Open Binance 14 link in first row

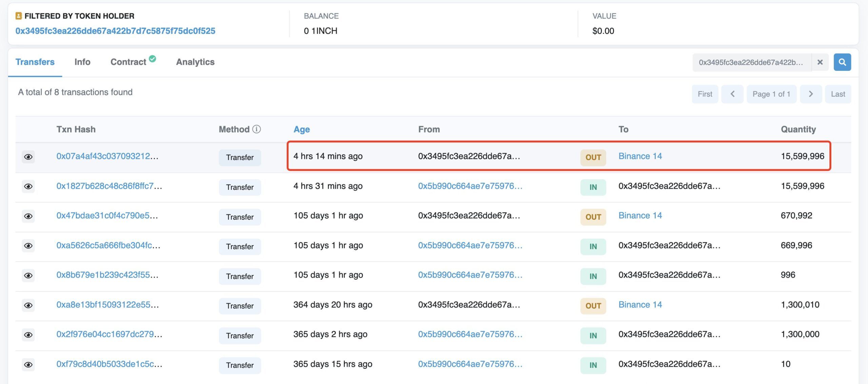[640, 156]
